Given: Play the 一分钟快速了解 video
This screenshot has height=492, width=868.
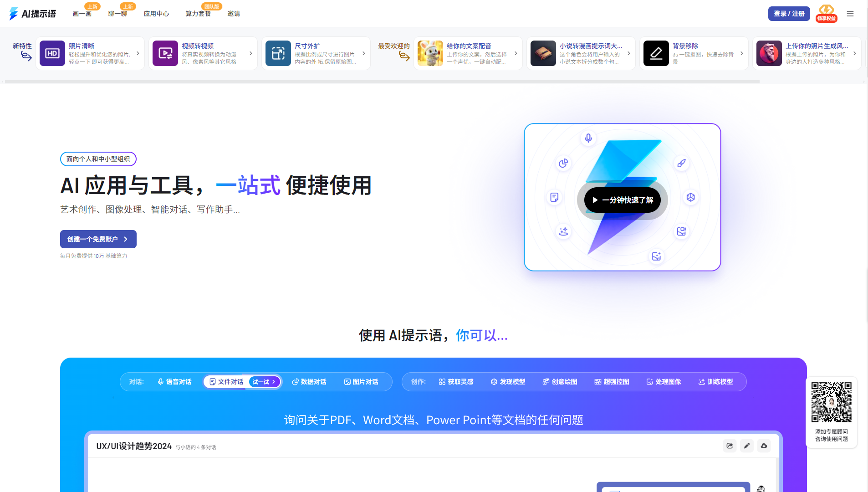Looking at the screenshot, I should pyautogui.click(x=622, y=200).
